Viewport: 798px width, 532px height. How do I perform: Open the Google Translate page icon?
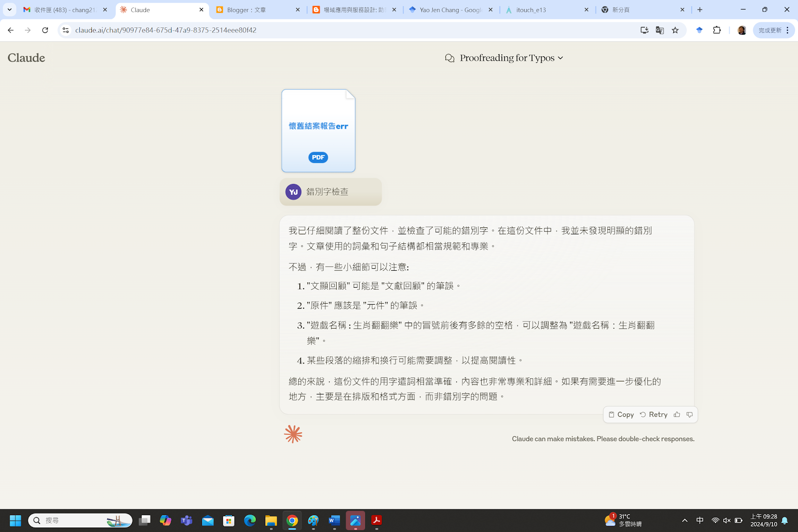click(660, 30)
